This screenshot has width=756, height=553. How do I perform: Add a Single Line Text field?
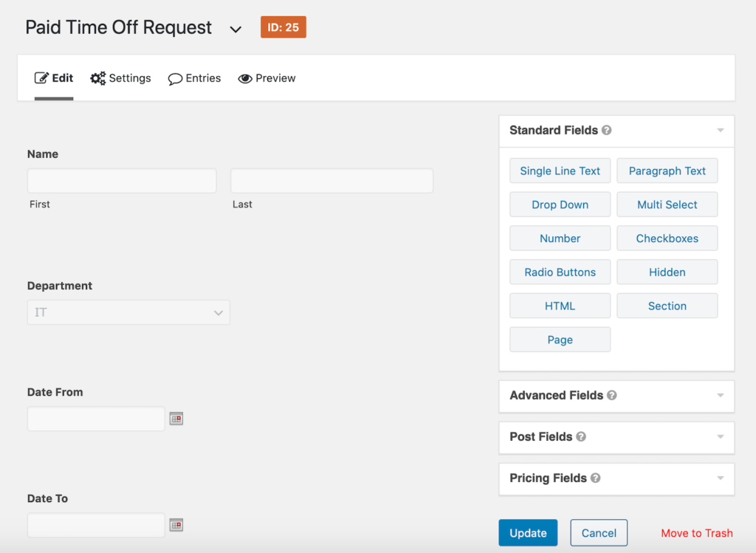560,171
